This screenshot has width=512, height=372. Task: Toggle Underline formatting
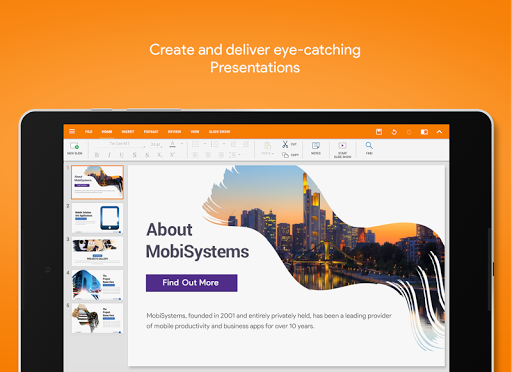coord(122,155)
